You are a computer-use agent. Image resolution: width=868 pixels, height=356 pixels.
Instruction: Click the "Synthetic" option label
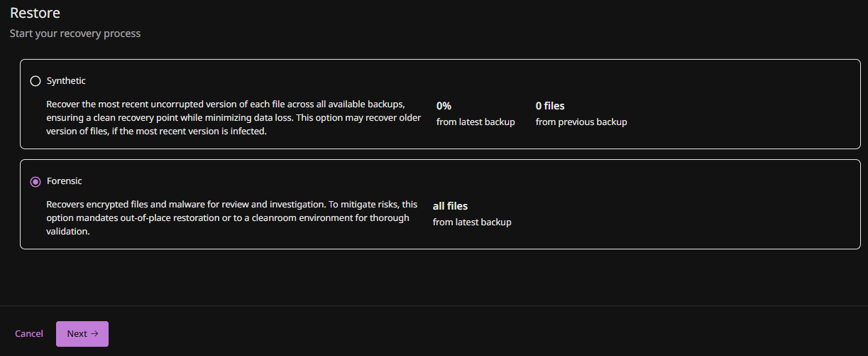click(66, 81)
